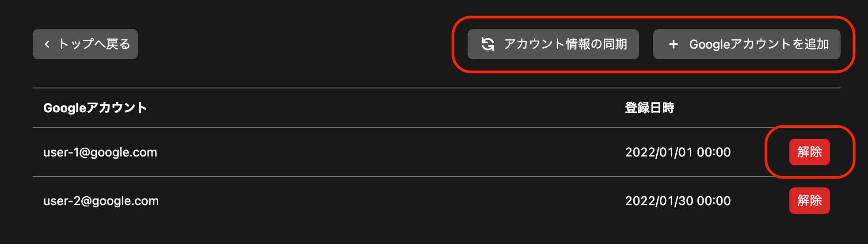868x244 pixels.
Task: Click the plus icon for adding account
Action: click(673, 44)
